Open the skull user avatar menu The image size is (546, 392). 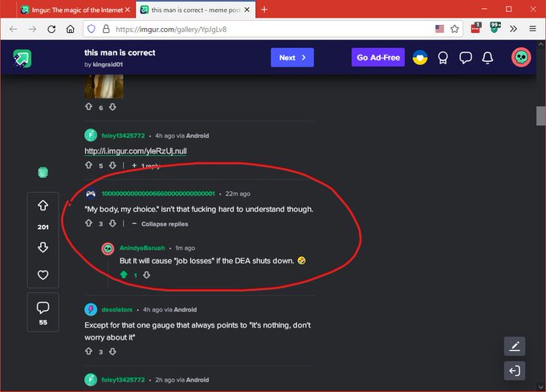coord(521,58)
